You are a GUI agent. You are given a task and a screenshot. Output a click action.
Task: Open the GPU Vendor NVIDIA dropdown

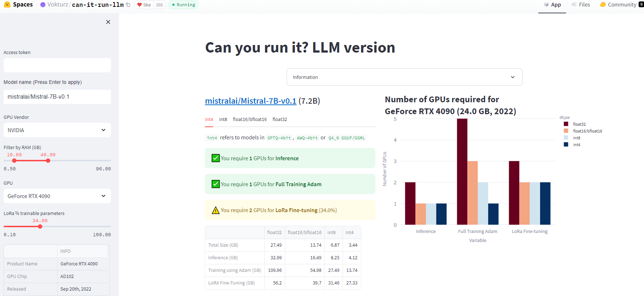pos(57,130)
